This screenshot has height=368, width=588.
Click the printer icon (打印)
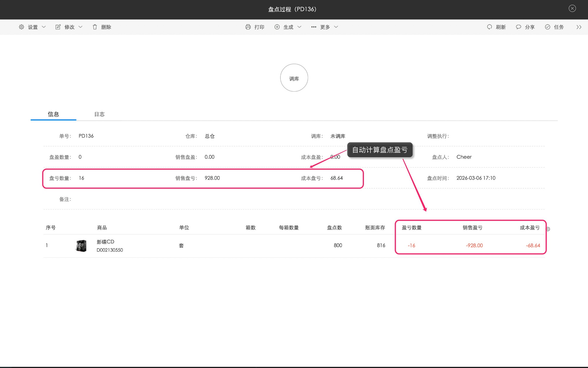coord(248,27)
